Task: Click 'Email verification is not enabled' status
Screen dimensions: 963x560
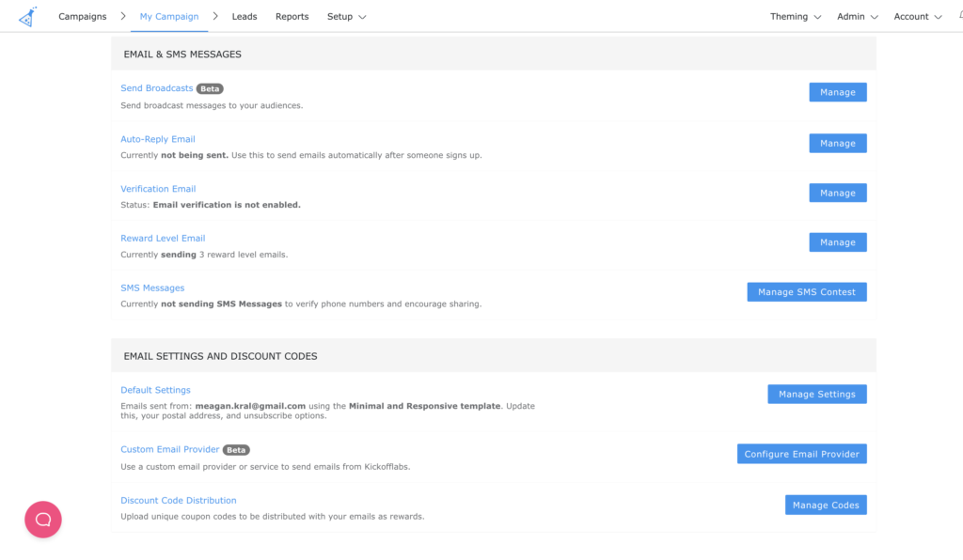Action: tap(227, 205)
